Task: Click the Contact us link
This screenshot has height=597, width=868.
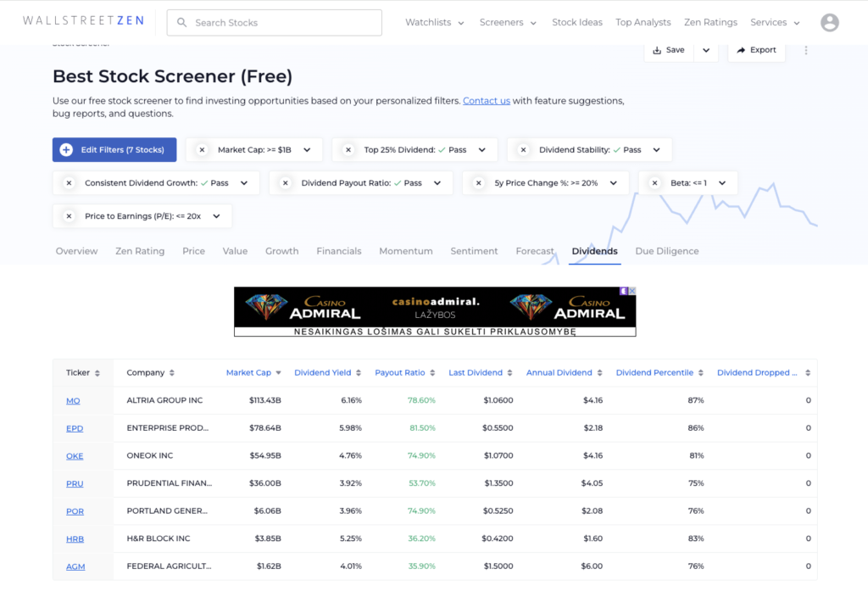Action: [x=486, y=100]
